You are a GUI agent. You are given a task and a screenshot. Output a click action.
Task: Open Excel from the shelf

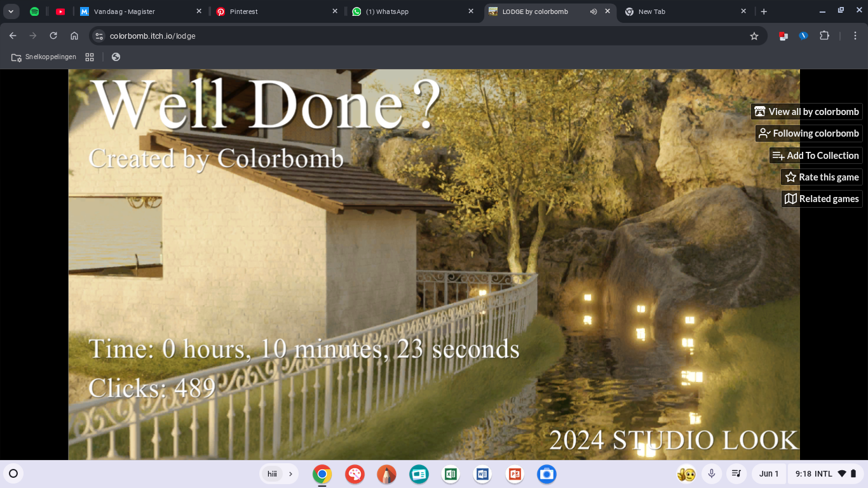(x=451, y=474)
